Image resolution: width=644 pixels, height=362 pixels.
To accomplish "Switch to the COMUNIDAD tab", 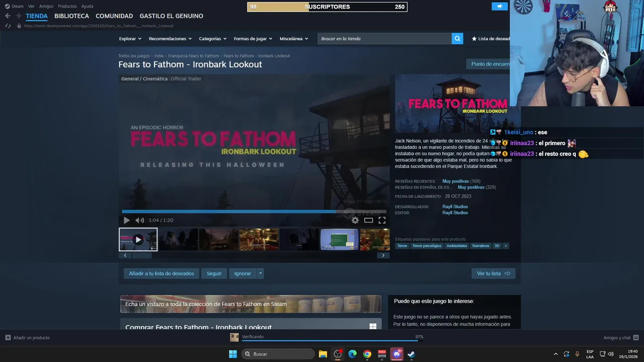I will point(114,16).
